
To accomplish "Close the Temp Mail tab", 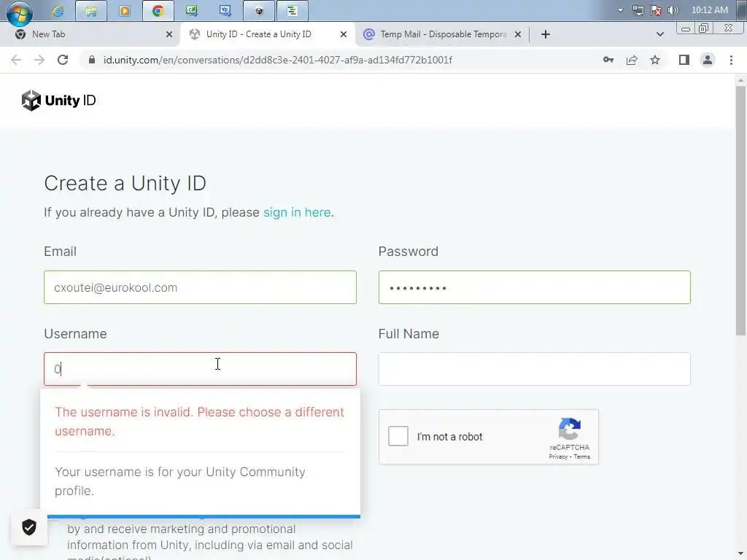I will tap(518, 34).
